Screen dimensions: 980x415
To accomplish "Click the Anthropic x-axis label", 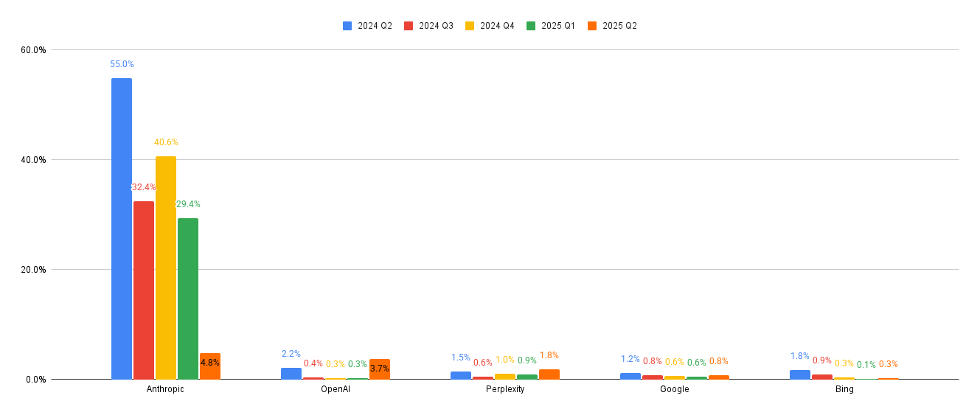I will coord(166,389).
